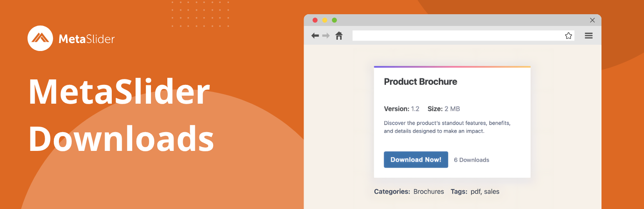Click the MetaSlider wordmark text
This screenshot has height=209, width=644.
click(x=86, y=39)
